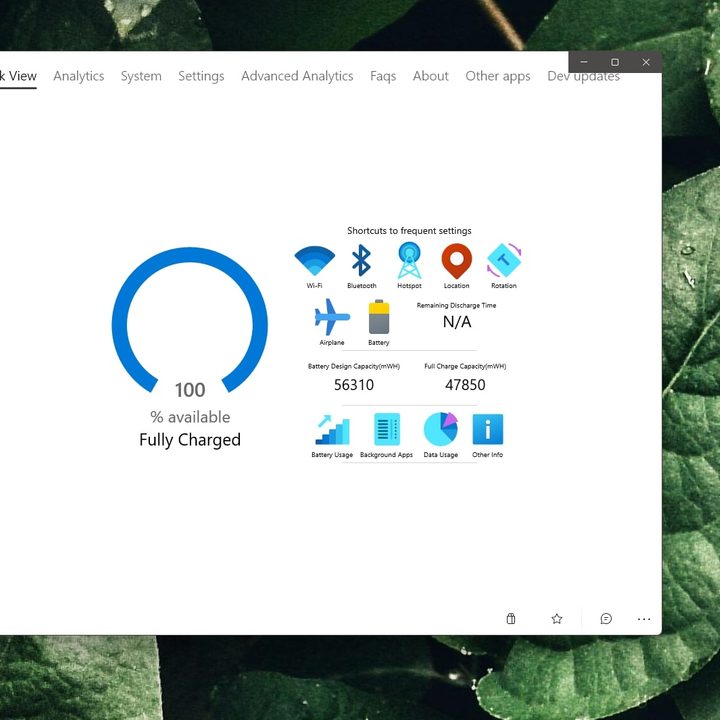Switch to the Advanced Analytics tab
This screenshot has width=720, height=720.
click(297, 76)
